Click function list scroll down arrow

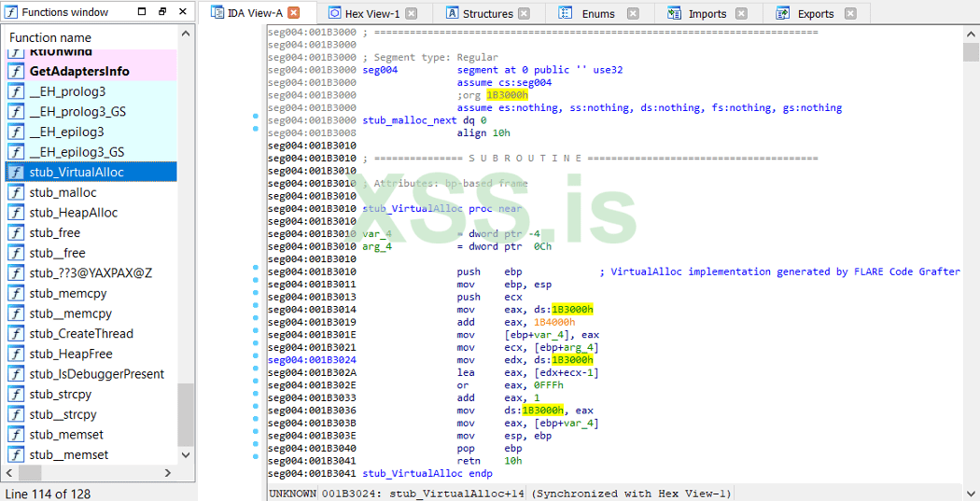point(186,455)
